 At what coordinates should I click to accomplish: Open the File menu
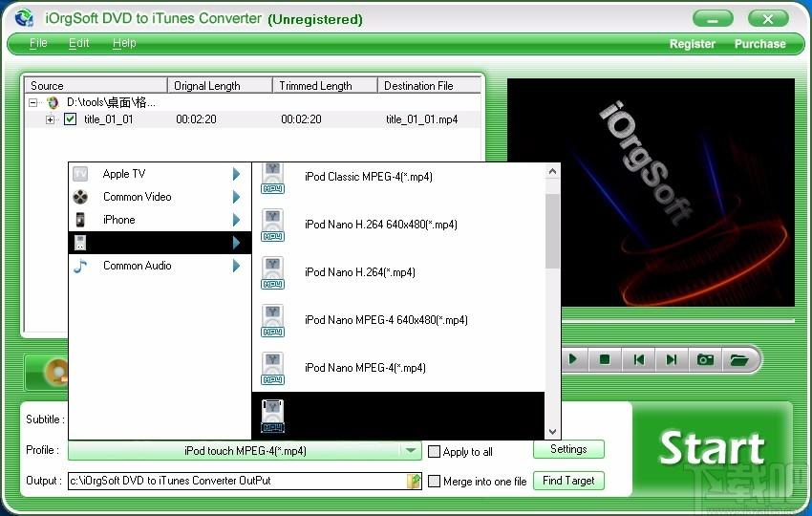pos(38,43)
